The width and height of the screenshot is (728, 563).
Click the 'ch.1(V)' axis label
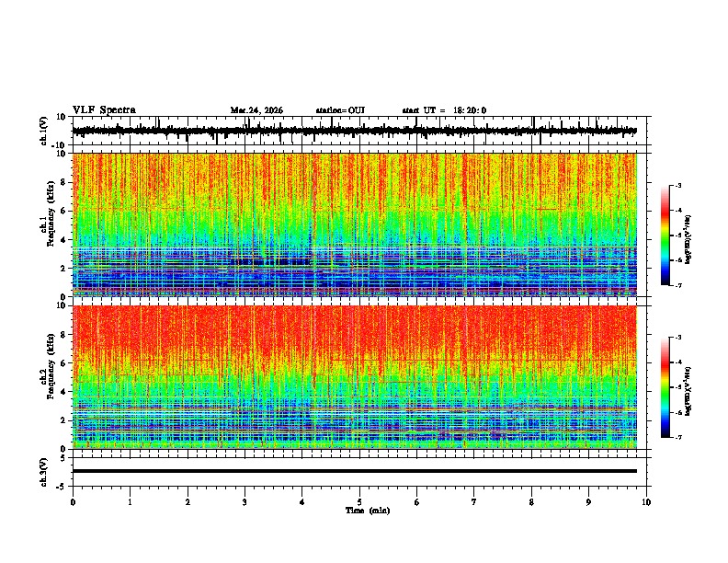pos(44,131)
